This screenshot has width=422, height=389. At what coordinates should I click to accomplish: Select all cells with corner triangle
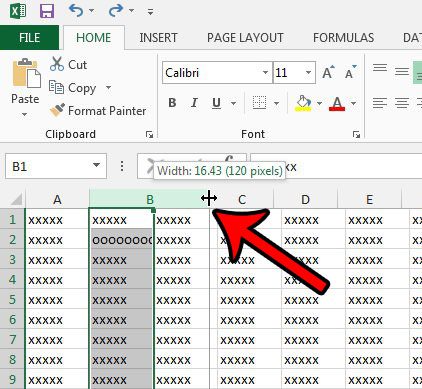pos(16,199)
